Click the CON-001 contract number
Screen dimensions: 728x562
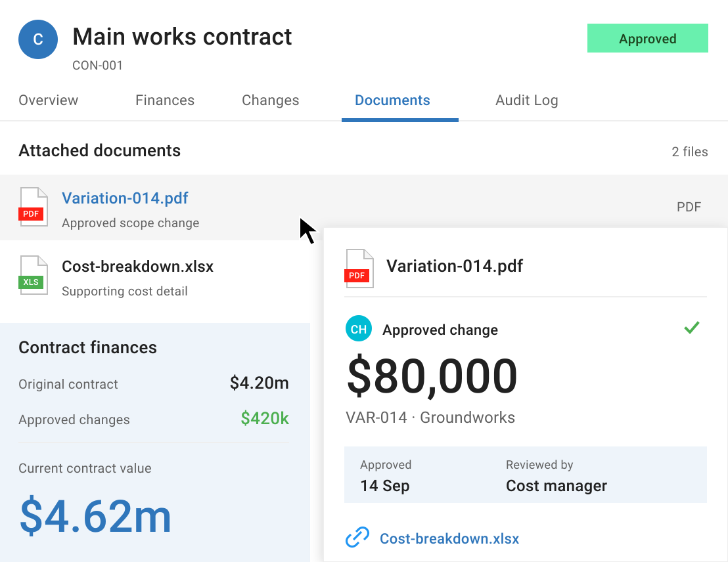(97, 66)
